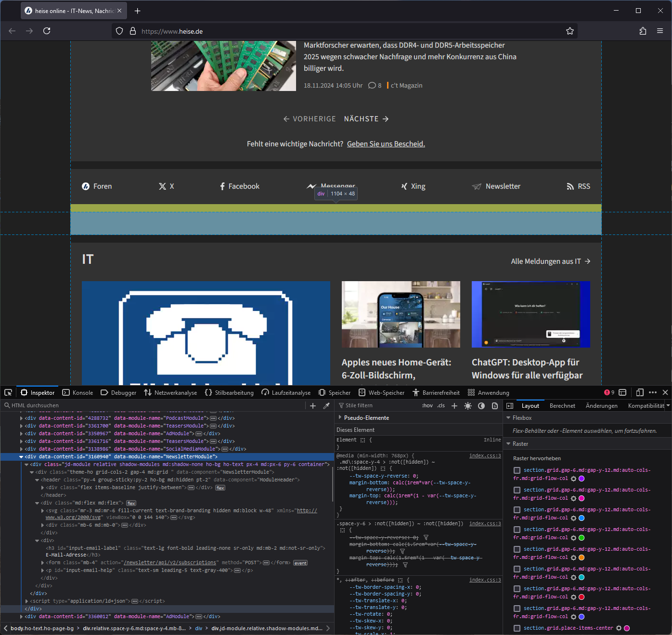Open tracking protection shield in address bar

tap(119, 31)
